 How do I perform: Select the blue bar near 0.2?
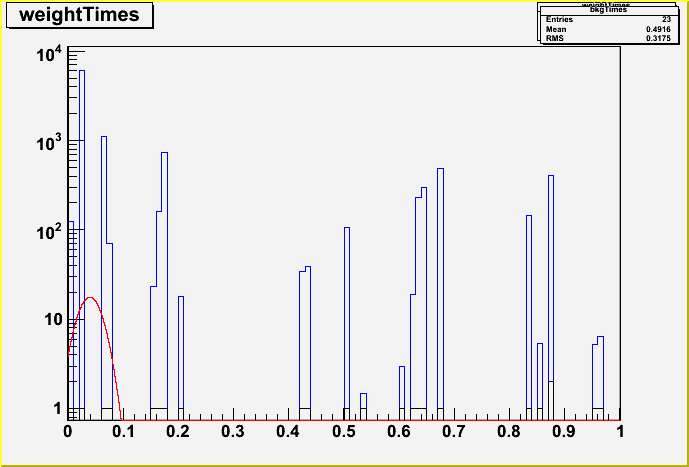point(181,355)
